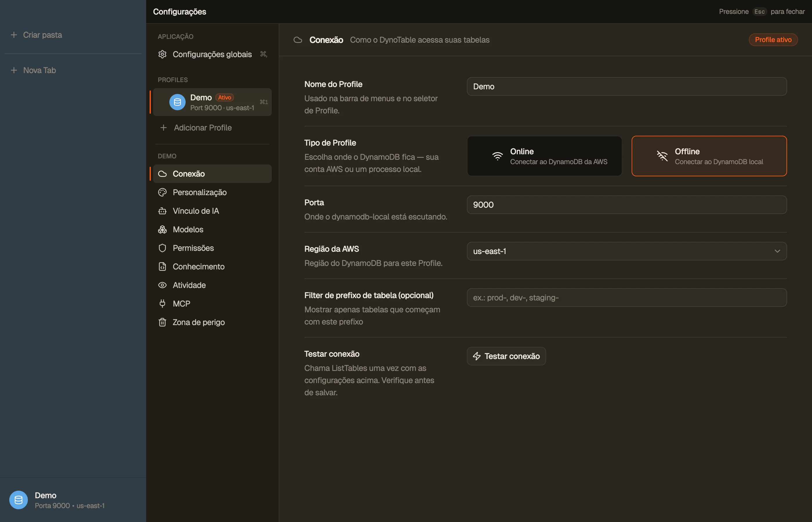The height and width of the screenshot is (522, 812).
Task: Click the table prefix filter input field
Action: pos(627,298)
